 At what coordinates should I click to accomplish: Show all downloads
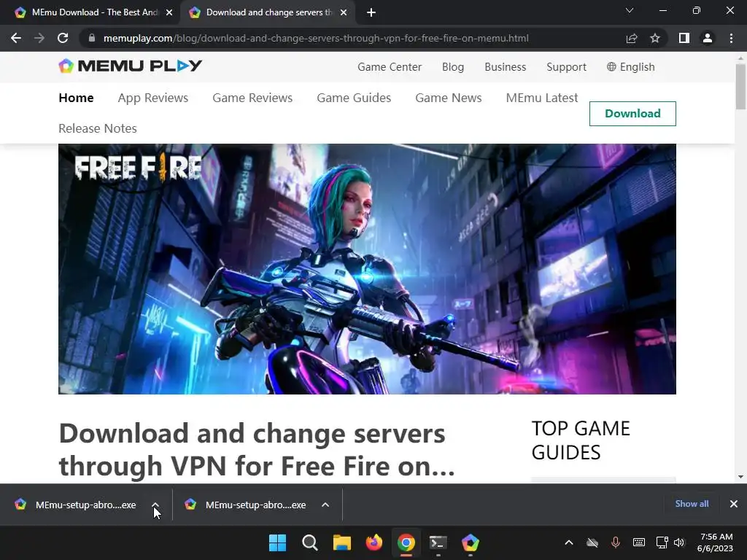[692, 504]
